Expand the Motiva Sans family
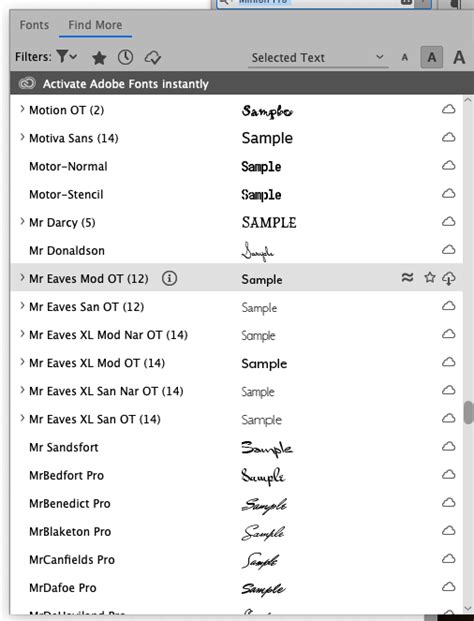This screenshot has width=474, height=621. click(x=22, y=137)
